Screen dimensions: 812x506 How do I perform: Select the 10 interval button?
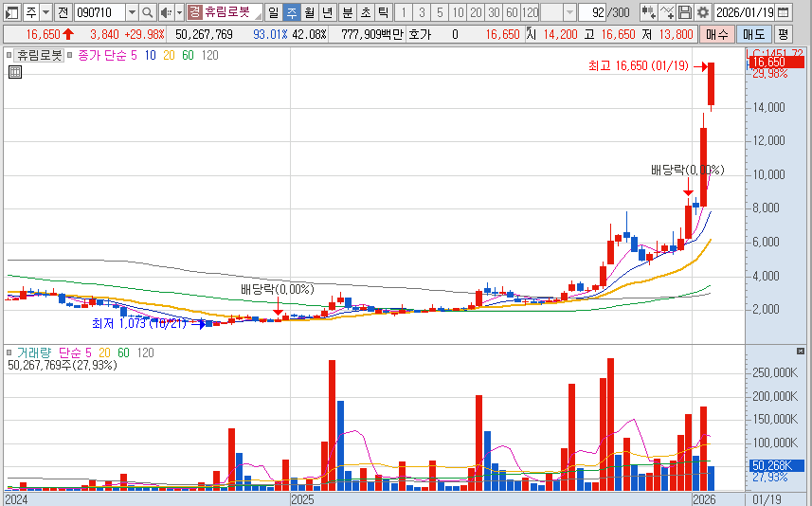click(x=459, y=12)
